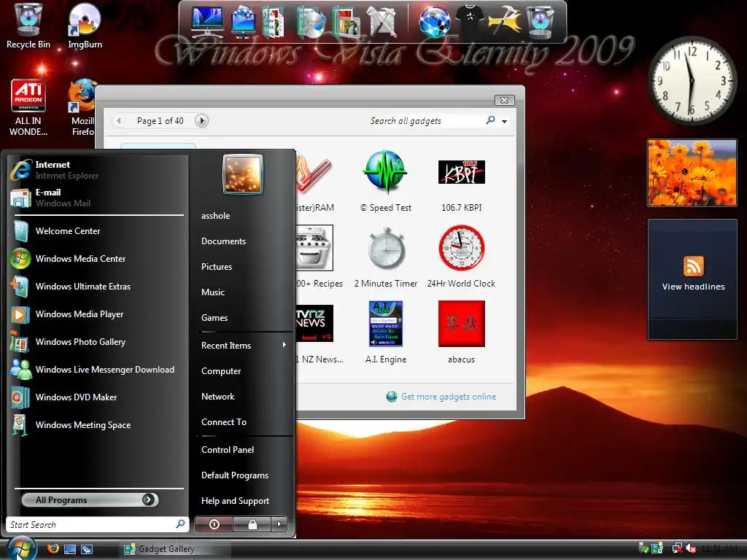Click the network disconnected tray icon
The image size is (747, 560).
pos(676,548)
